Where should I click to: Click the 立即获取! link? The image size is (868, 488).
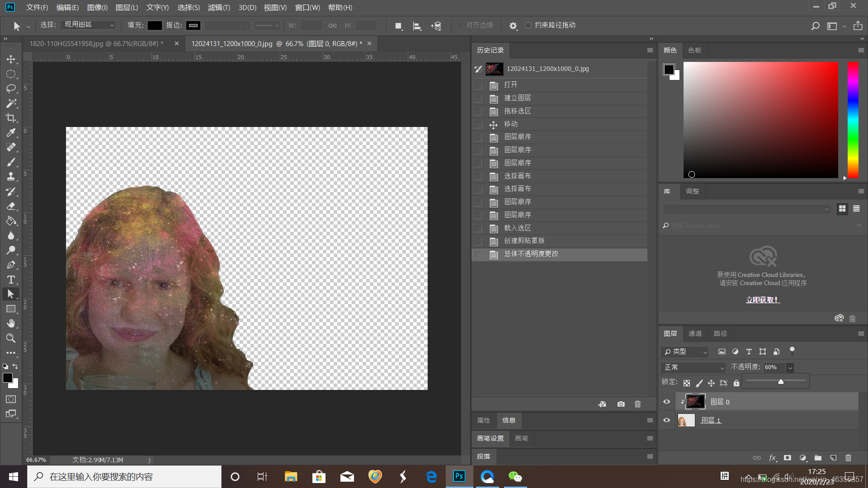tap(763, 300)
